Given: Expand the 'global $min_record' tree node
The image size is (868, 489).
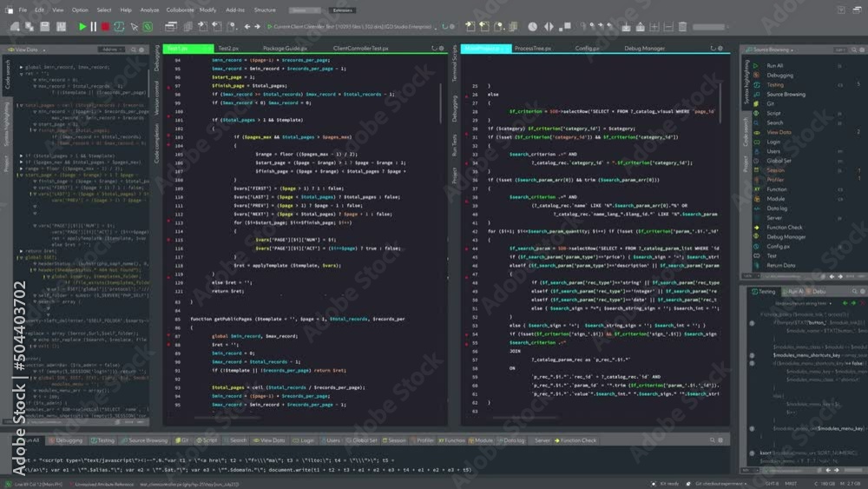Looking at the screenshot, I should 22,67.
